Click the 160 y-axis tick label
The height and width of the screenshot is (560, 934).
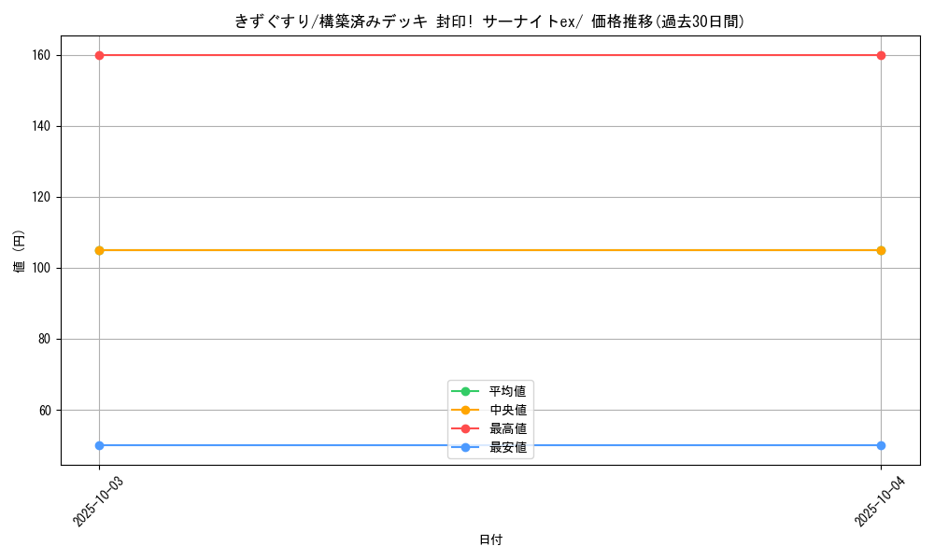pos(41,55)
